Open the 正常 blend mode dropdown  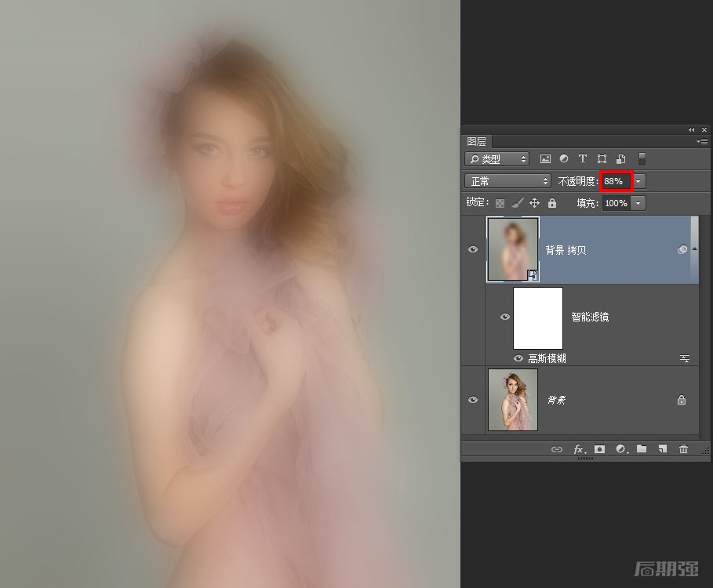coord(508,181)
